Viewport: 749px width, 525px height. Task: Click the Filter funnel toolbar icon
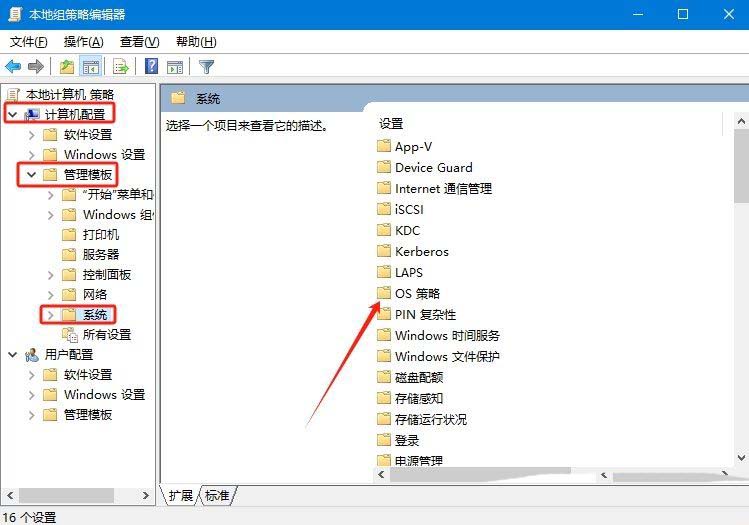click(206, 66)
